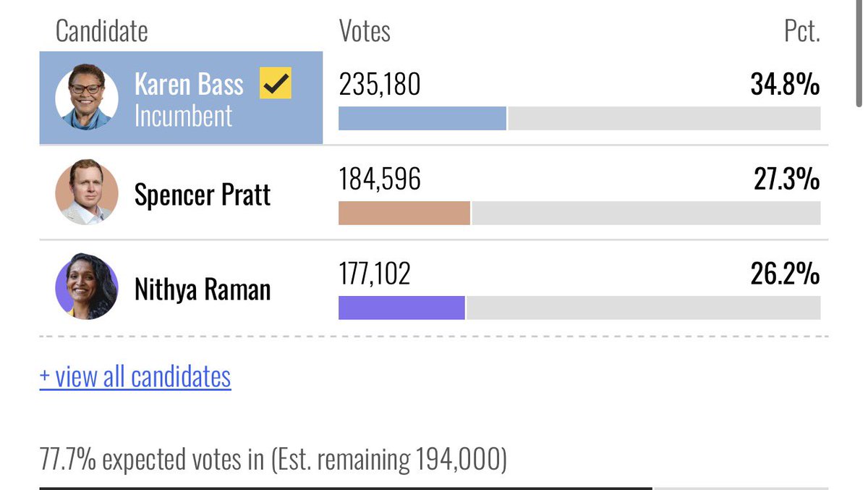Click the tan vote bar for Pratt
The width and height of the screenshot is (868, 490).
click(404, 213)
